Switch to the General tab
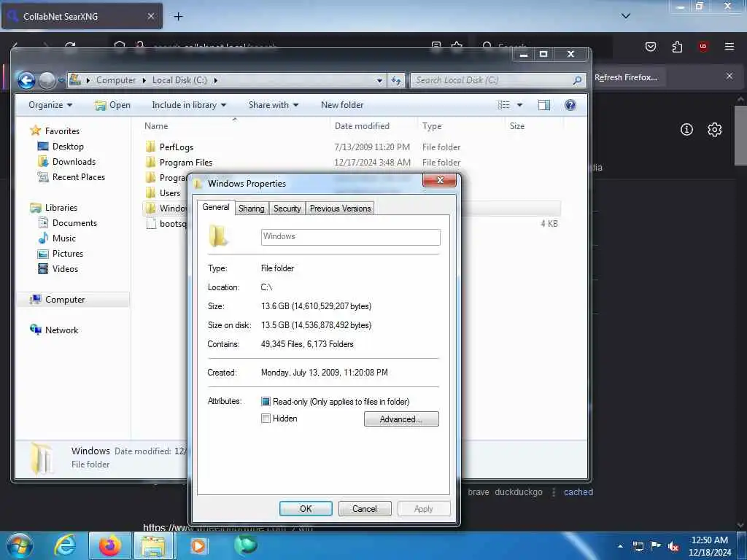This screenshot has height=560, width=747. point(216,207)
